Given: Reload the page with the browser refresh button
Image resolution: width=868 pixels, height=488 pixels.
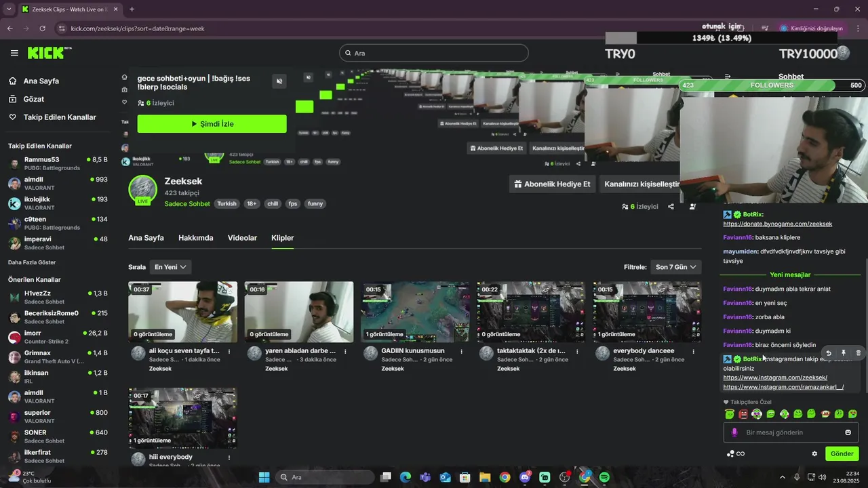Looking at the screenshot, I should click(x=42, y=28).
